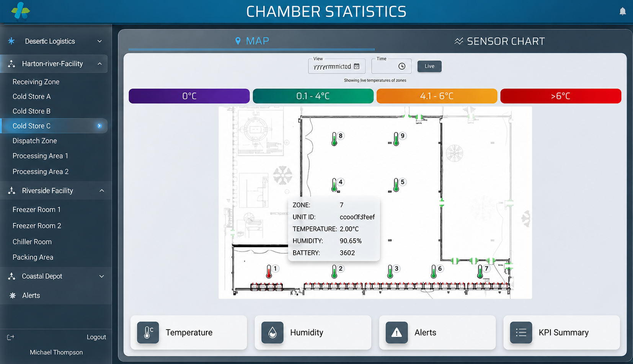The image size is (633, 364).
Task: Expand the Coastal Depot section chevron
Action: (x=102, y=276)
